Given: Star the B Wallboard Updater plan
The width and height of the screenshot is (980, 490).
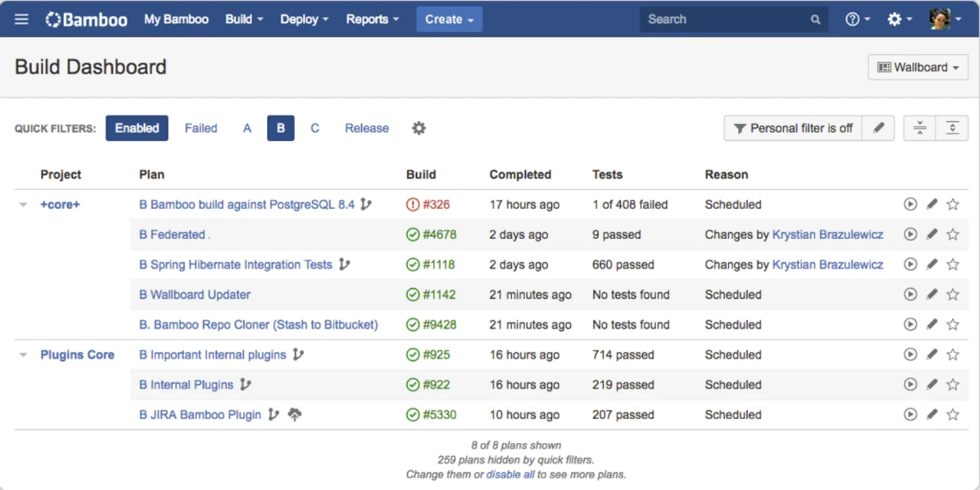Looking at the screenshot, I should (953, 295).
